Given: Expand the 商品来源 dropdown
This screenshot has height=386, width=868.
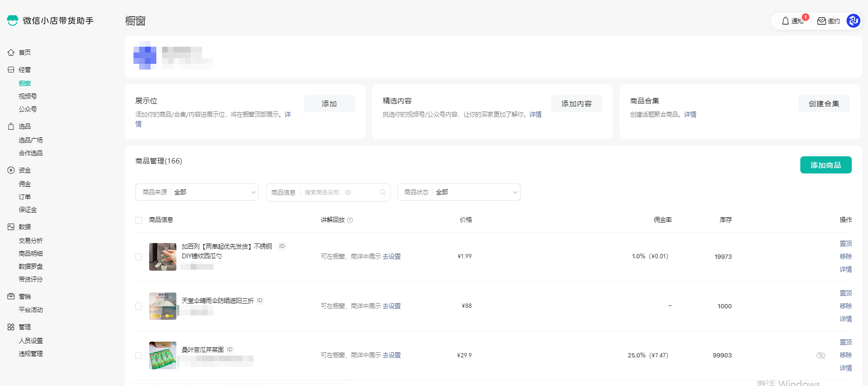Looking at the screenshot, I should tap(197, 193).
